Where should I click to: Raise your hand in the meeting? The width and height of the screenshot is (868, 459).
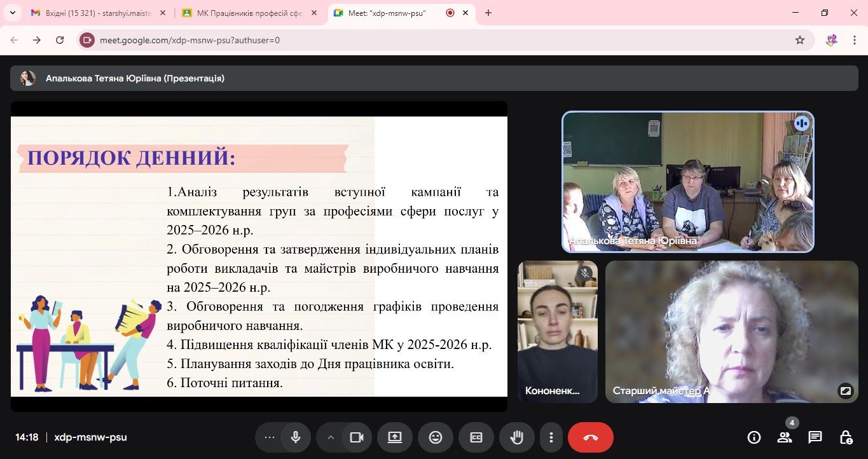coord(516,437)
